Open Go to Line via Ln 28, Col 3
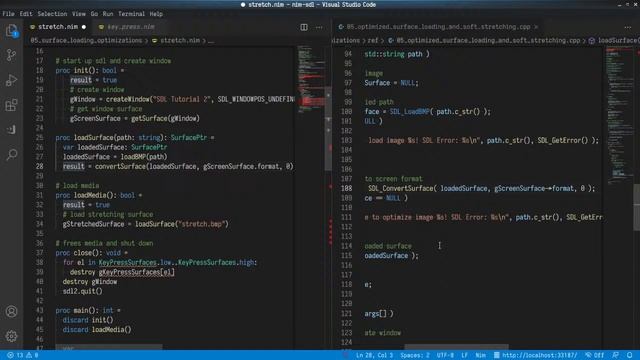The image size is (640, 360). [x=374, y=355]
